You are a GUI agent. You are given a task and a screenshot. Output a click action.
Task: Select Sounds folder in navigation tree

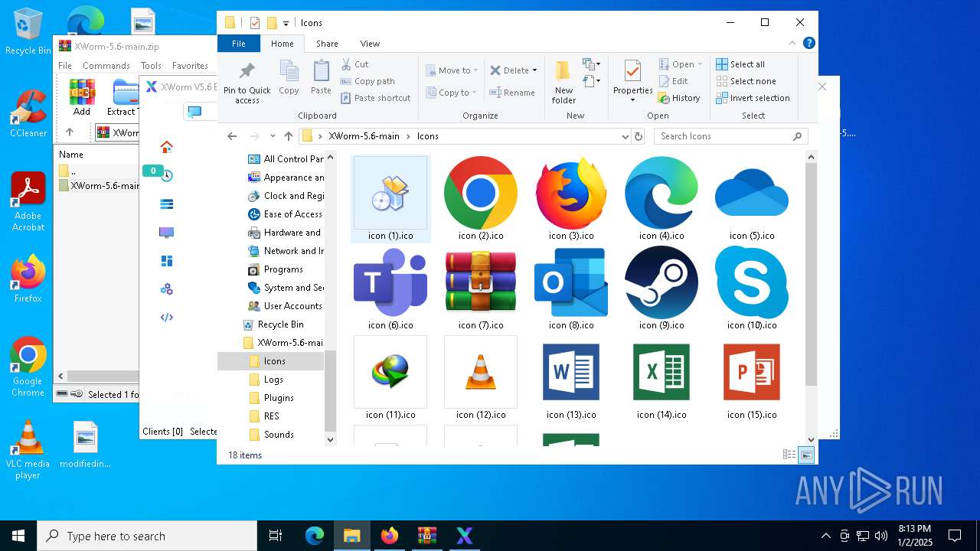279,435
